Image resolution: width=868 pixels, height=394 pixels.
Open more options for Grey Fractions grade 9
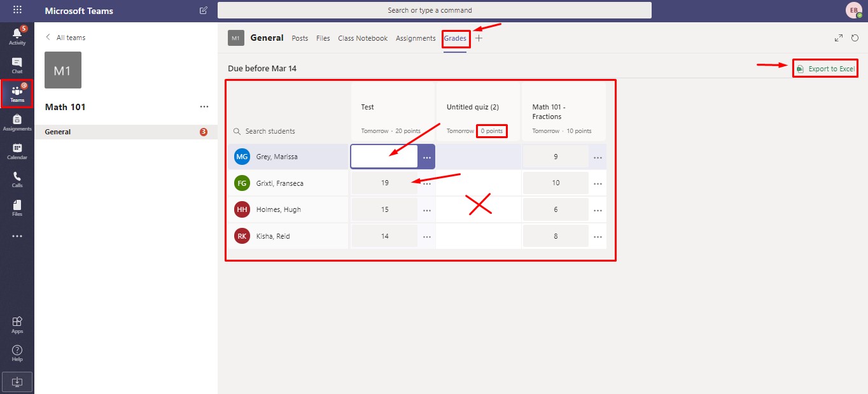click(598, 157)
